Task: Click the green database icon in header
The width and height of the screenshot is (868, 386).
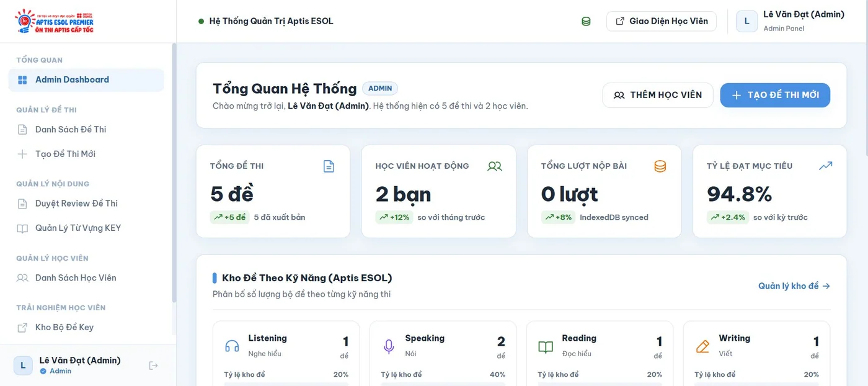Action: (586, 21)
